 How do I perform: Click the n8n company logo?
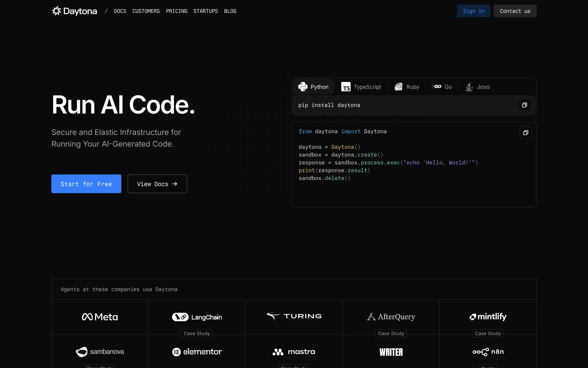click(488, 352)
